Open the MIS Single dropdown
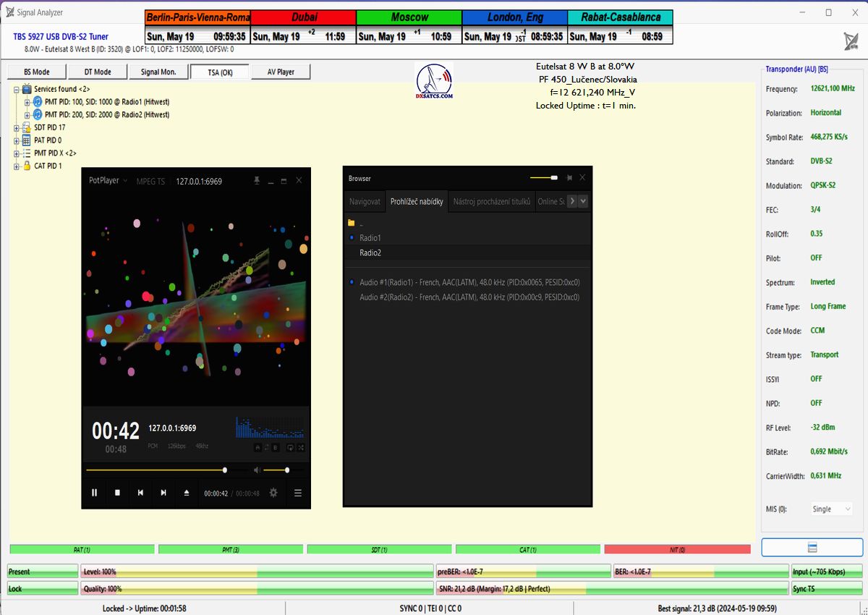Image resolution: width=868 pixels, height=615 pixels. pyautogui.click(x=830, y=509)
